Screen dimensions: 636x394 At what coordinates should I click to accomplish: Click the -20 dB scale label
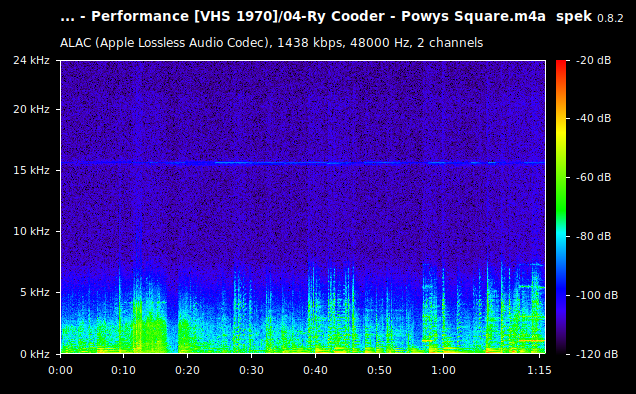pyautogui.click(x=593, y=60)
